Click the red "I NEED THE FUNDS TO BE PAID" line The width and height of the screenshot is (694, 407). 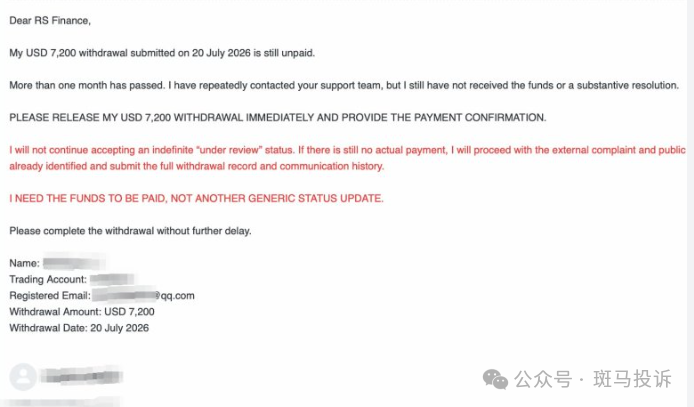coord(197,199)
